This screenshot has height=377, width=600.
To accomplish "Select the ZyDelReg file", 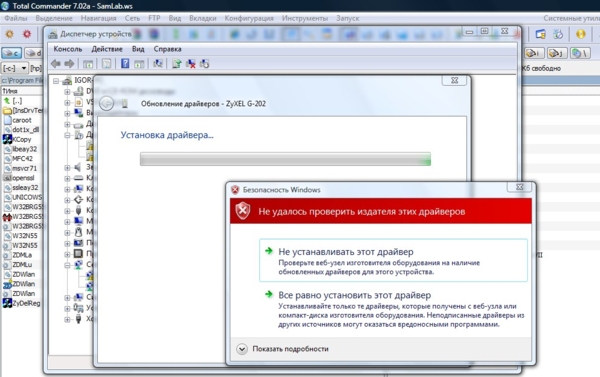I will [x=22, y=303].
